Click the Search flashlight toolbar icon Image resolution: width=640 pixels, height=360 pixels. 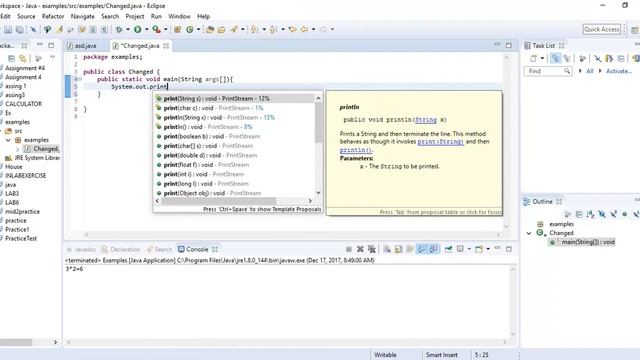coord(234,29)
